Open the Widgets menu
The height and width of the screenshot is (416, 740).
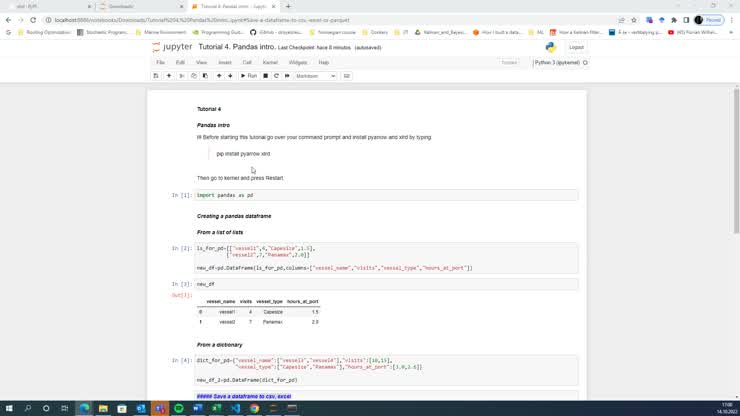tap(298, 62)
